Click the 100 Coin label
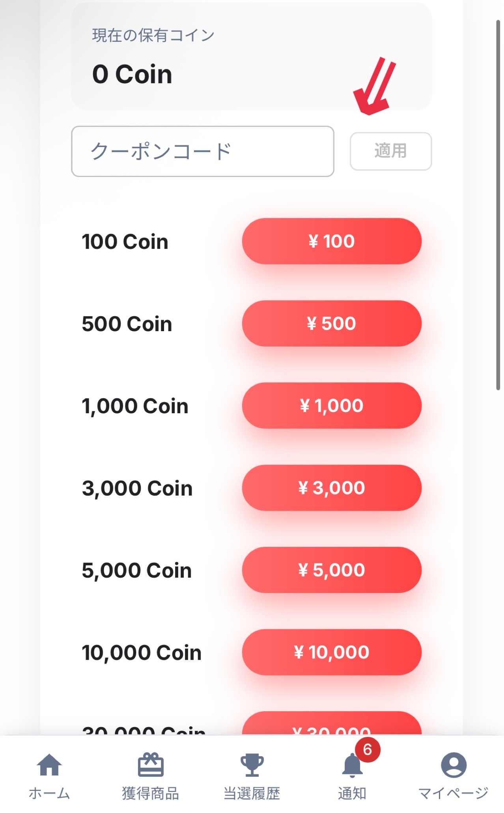This screenshot has width=504, height=813. 125,242
